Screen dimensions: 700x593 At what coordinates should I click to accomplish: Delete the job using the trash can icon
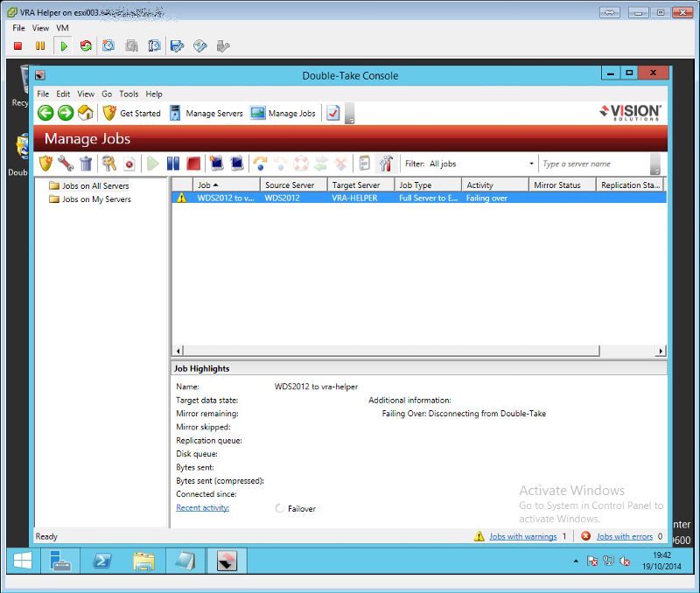(86, 164)
